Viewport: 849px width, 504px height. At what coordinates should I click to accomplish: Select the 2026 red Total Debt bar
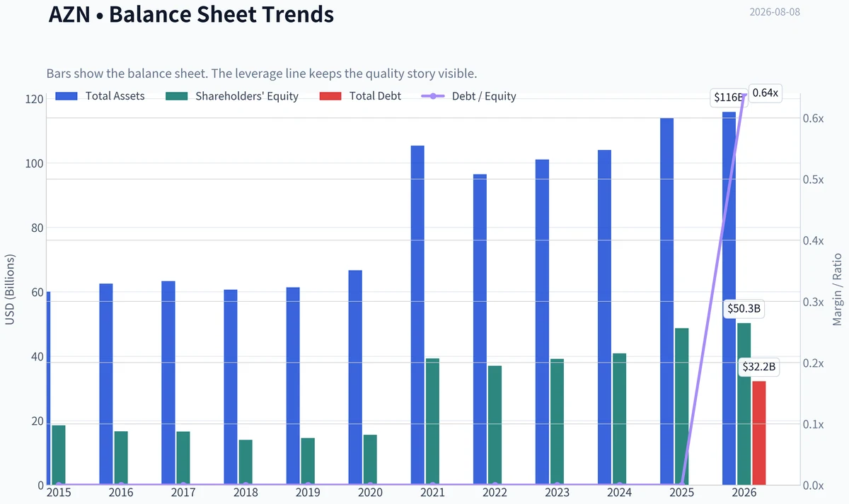pos(759,433)
